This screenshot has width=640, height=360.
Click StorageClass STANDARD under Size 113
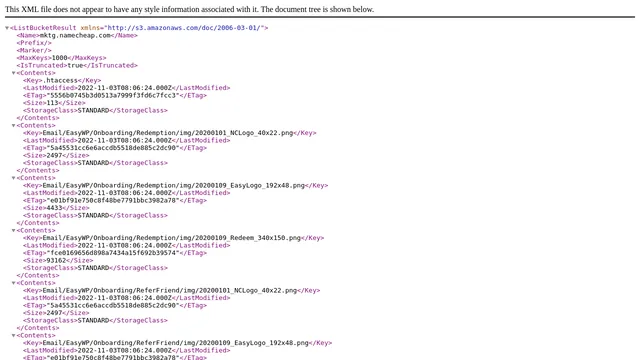point(95,111)
